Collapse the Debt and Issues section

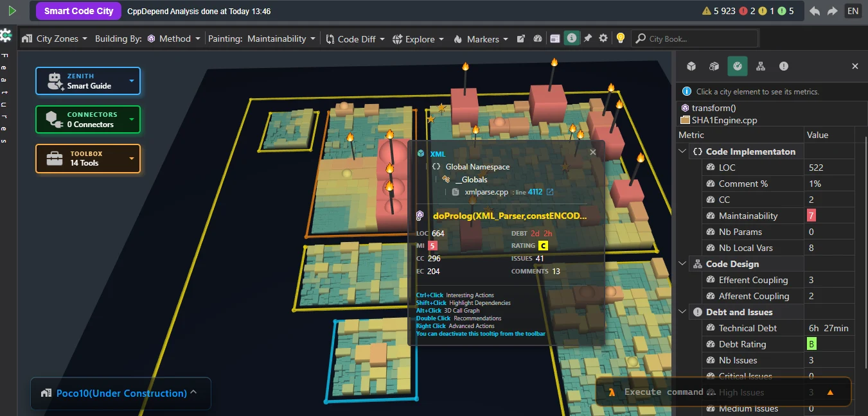click(x=683, y=312)
